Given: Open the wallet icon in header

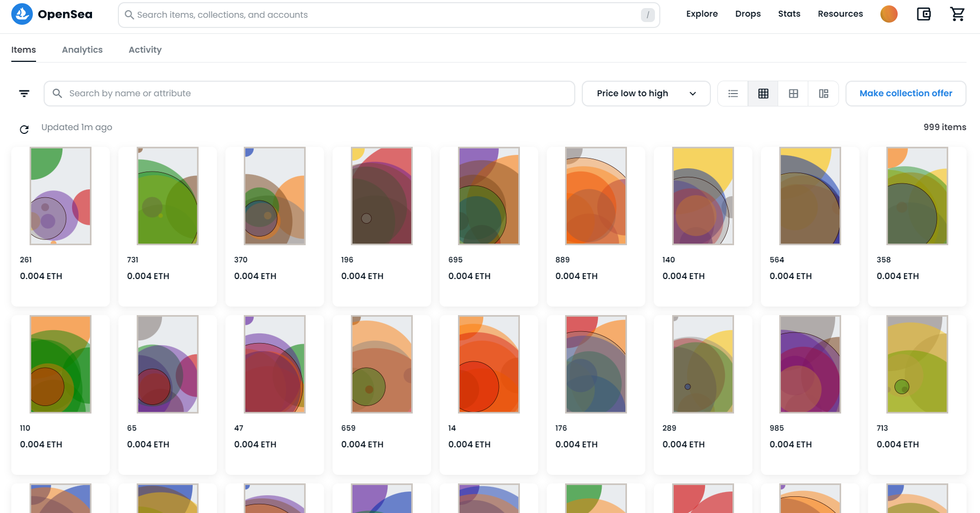Looking at the screenshot, I should (923, 14).
